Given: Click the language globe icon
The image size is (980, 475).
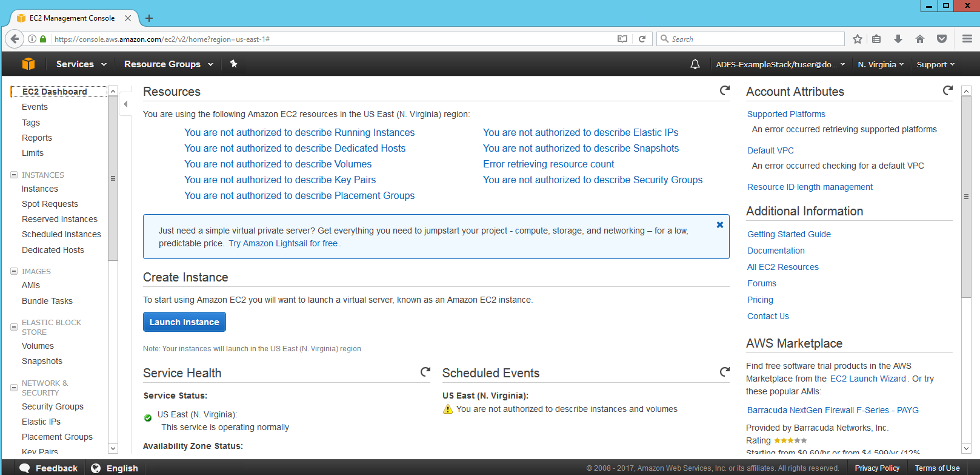Looking at the screenshot, I should coord(96,468).
